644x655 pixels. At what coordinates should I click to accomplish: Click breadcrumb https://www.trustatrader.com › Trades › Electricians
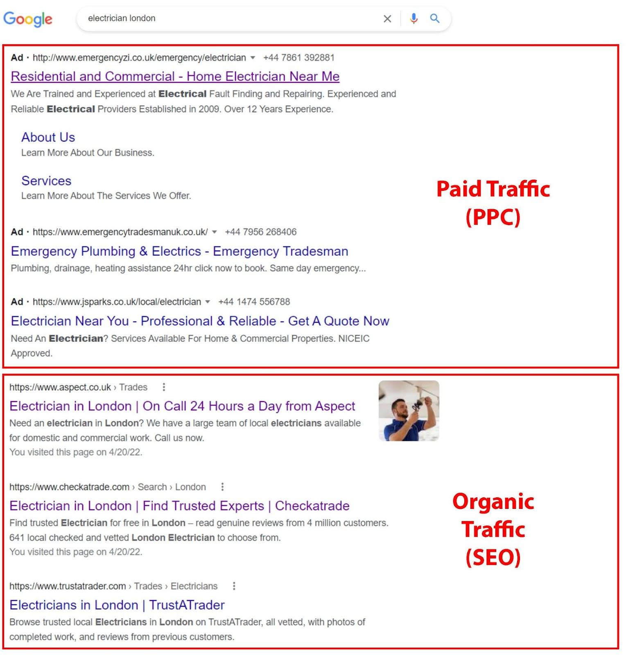(113, 586)
